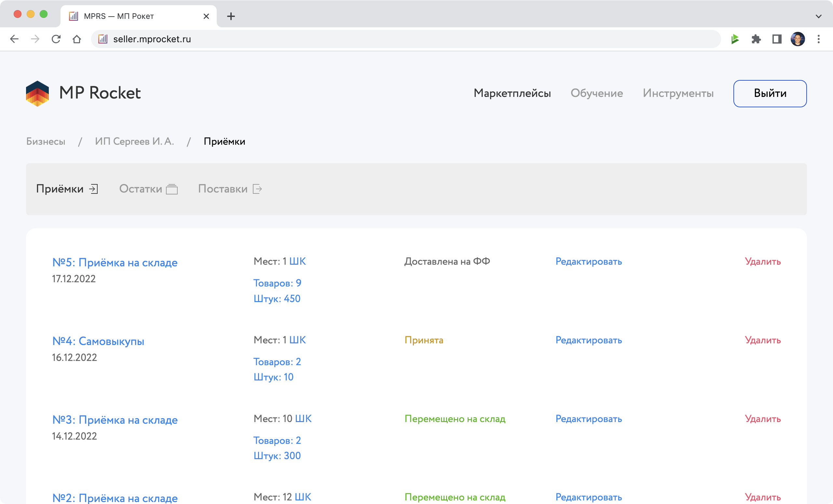The height and width of the screenshot is (504, 833).
Task: Click Редактировать for receipt №3
Action: tap(588, 419)
